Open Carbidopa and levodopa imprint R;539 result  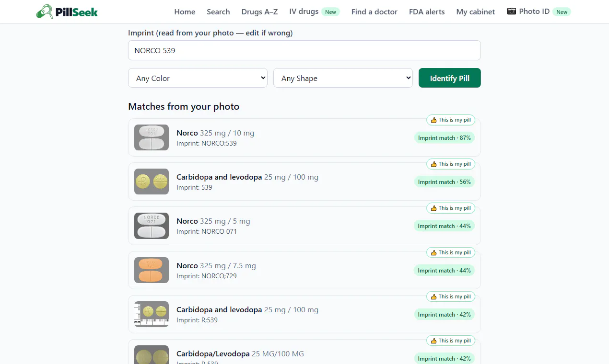(x=304, y=314)
